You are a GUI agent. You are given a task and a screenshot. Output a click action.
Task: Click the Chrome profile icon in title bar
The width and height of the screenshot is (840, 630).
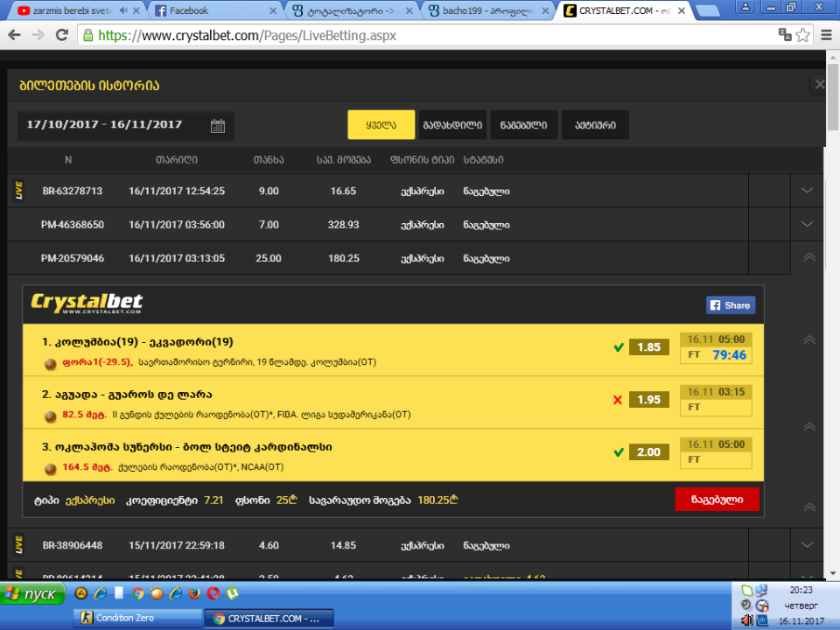point(745,7)
